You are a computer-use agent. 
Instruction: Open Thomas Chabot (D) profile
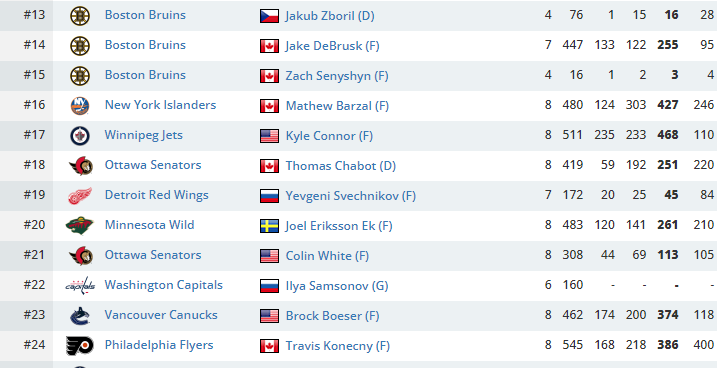[341, 165]
